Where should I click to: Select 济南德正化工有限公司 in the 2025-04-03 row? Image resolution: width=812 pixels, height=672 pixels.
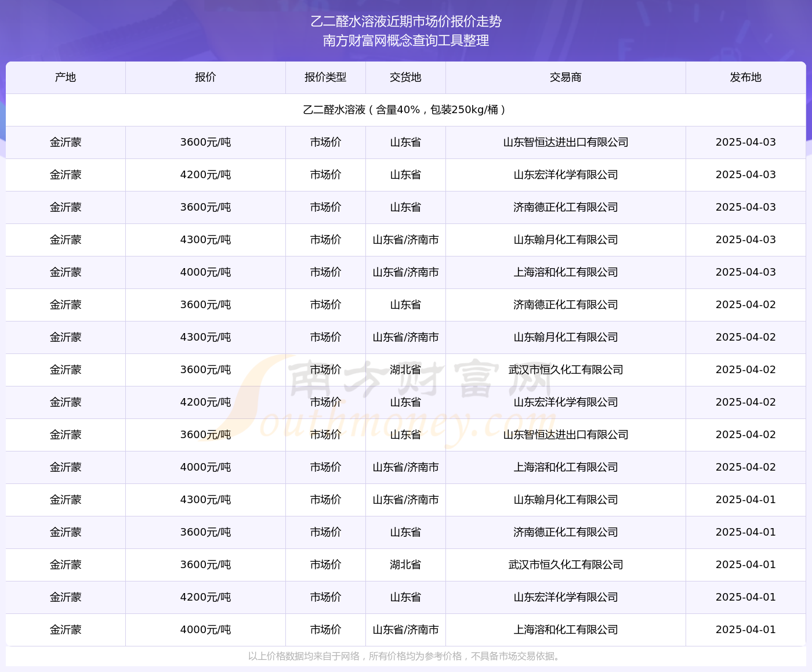(565, 207)
